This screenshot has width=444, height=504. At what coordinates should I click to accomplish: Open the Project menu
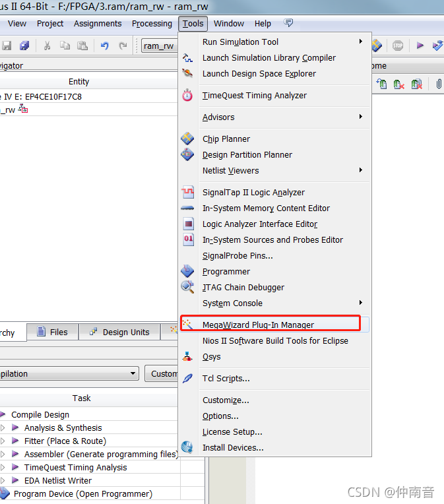tap(50, 24)
